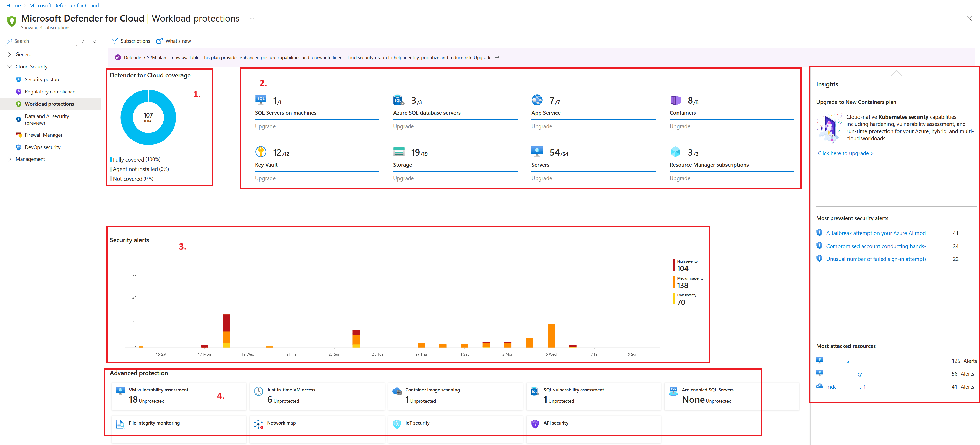Screen dimensions: 980x445
Task: Click the Firewall Manager sidebar icon
Action: [x=19, y=135]
